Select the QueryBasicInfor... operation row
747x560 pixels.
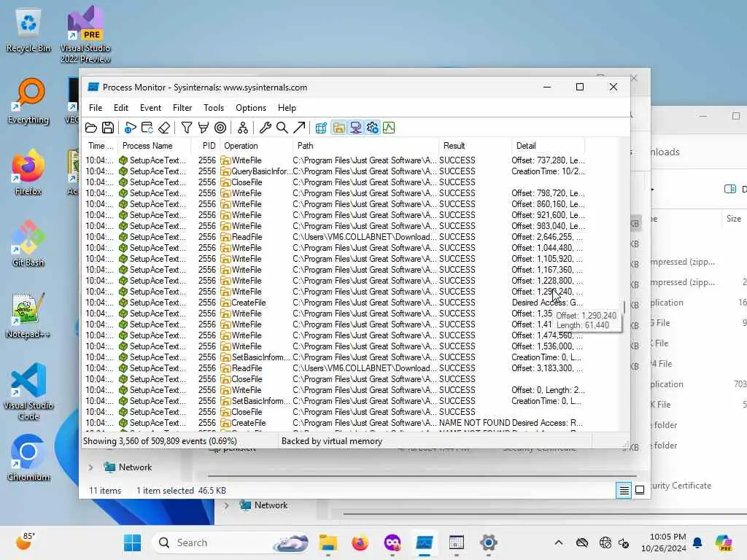coord(334,171)
